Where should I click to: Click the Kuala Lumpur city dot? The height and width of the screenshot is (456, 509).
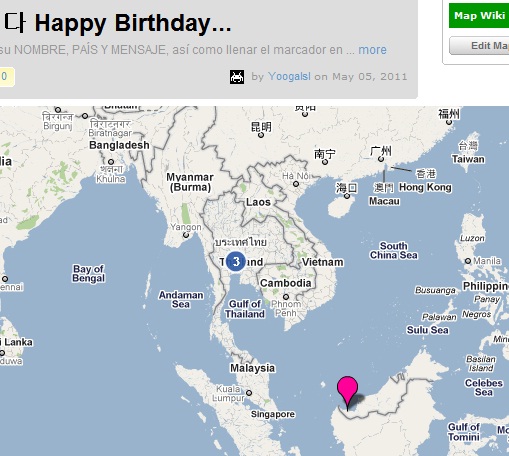(249, 393)
